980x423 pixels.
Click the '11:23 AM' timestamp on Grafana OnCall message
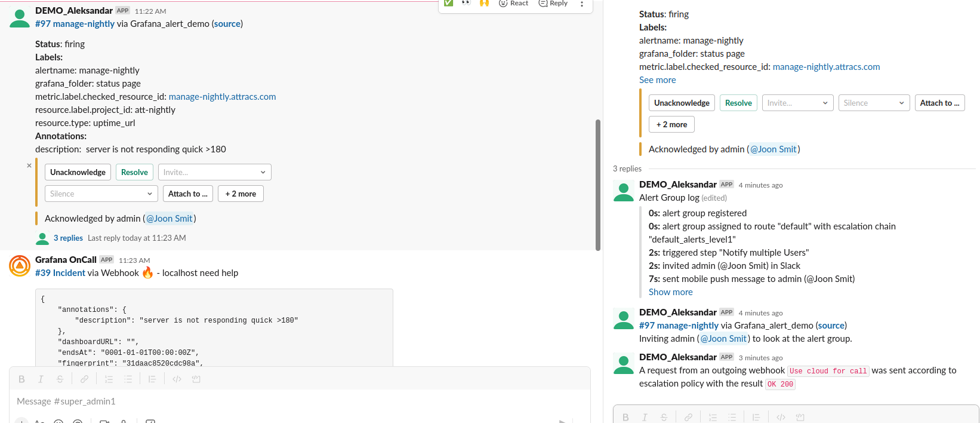click(134, 260)
